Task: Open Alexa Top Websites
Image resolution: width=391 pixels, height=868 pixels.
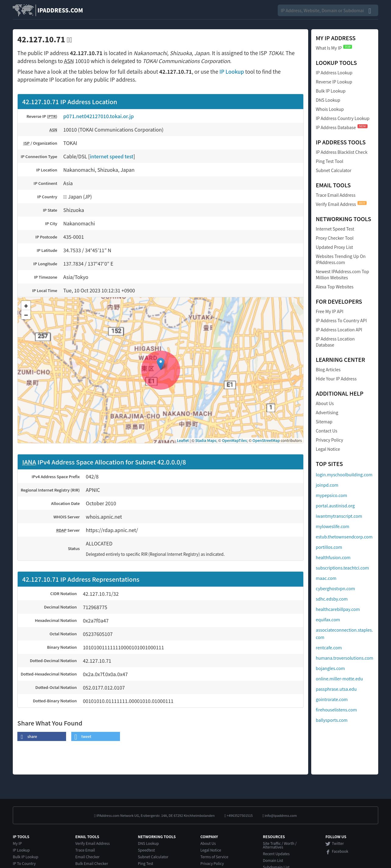Action: [334, 287]
